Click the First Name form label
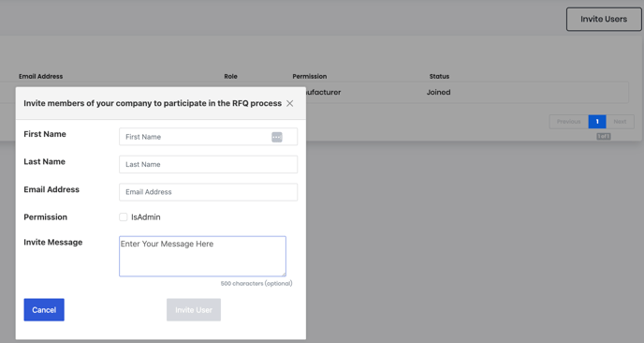Image resolution: width=644 pixels, height=343 pixels. pyautogui.click(x=45, y=134)
